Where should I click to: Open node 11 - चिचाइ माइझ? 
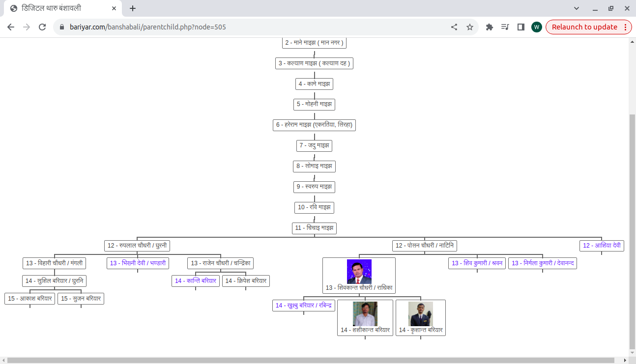click(x=315, y=228)
